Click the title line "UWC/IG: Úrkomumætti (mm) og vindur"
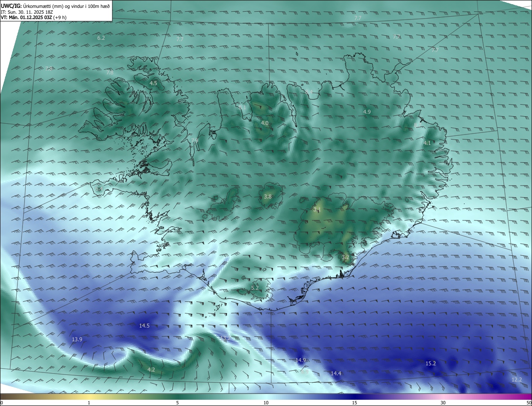 [56, 5]
